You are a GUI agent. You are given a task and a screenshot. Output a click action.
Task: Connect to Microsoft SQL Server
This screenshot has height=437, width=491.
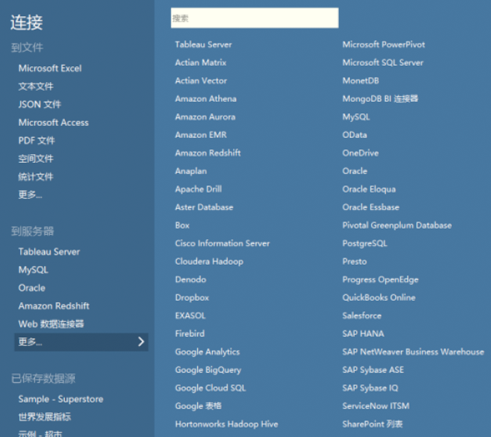(x=383, y=63)
